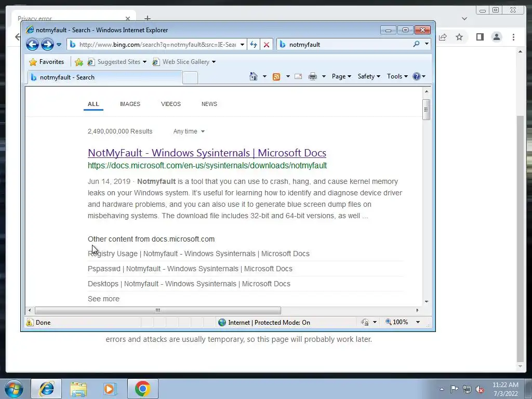Viewport: 532px width, 399px height.
Task: Open the Desktops sublink
Action: coord(189,284)
